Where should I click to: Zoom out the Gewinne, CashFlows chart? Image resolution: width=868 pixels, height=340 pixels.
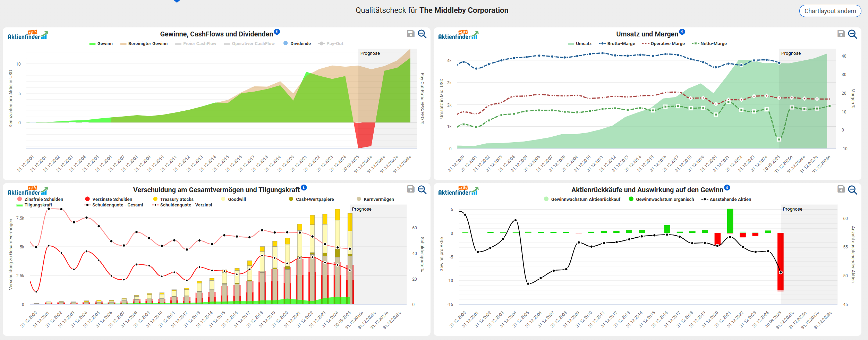tap(422, 34)
